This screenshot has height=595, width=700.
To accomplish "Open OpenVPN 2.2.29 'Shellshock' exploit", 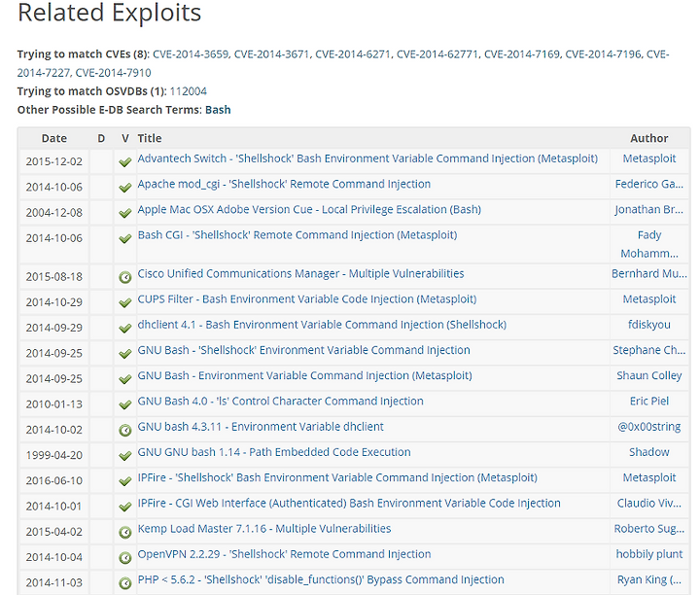I will [284, 554].
